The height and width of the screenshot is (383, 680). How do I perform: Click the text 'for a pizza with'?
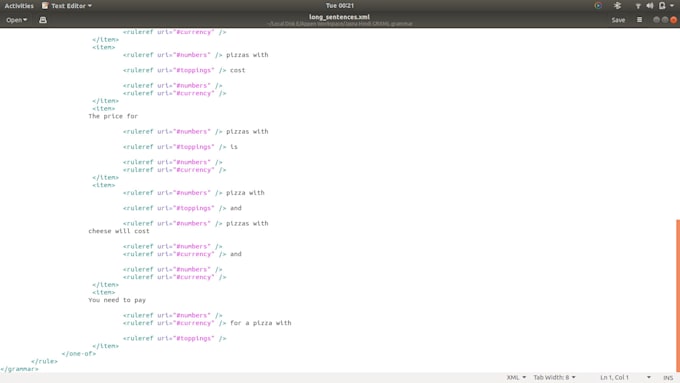(261, 323)
